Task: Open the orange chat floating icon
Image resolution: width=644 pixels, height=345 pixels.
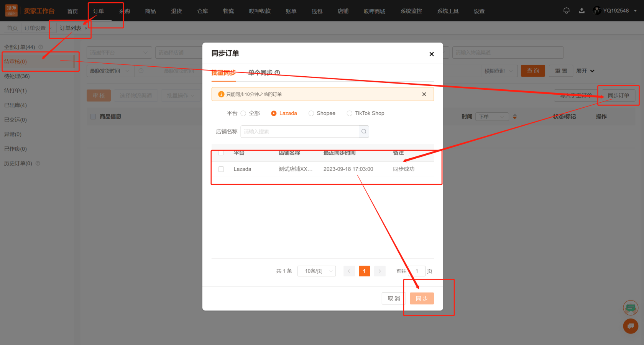Action: point(631,326)
